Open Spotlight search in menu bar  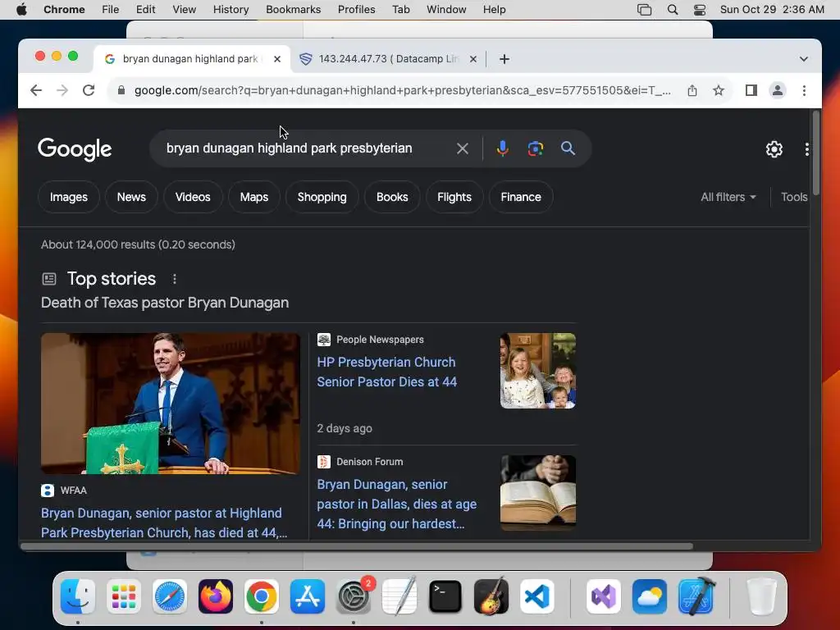[x=673, y=10]
